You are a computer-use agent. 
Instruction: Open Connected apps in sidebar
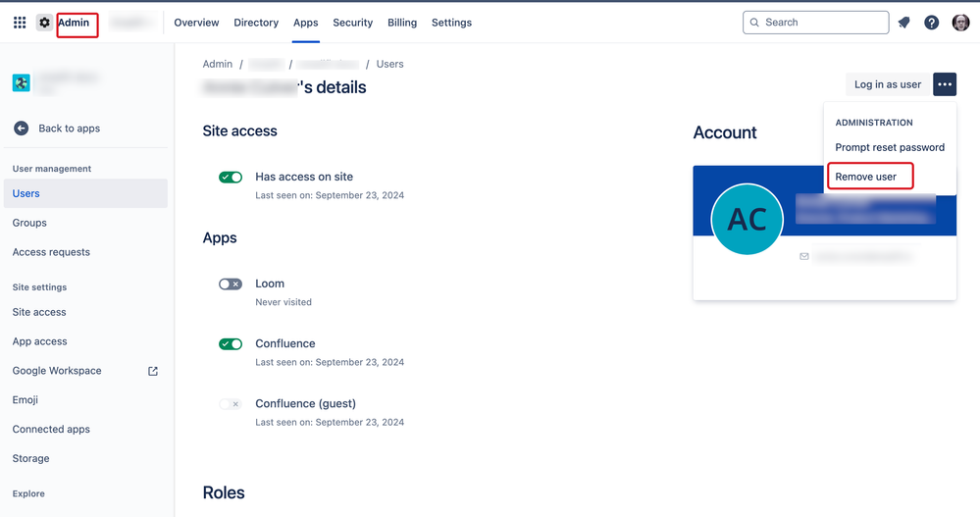[51, 429]
